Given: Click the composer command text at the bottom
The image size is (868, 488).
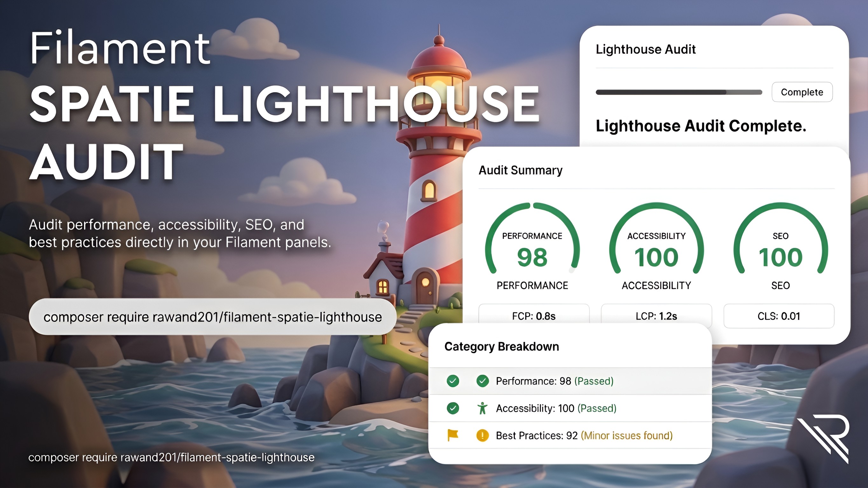Looking at the screenshot, I should point(171,457).
